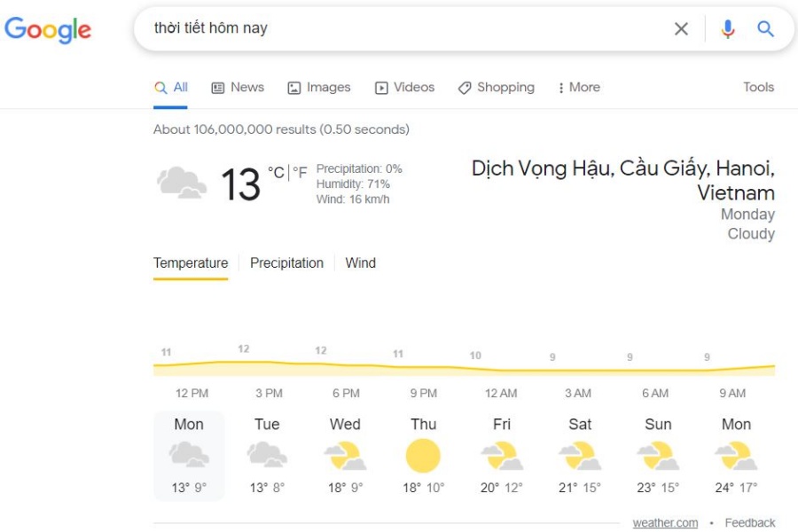
Task: Select Saturday's partly cloudy forecast
Action: [x=580, y=456]
